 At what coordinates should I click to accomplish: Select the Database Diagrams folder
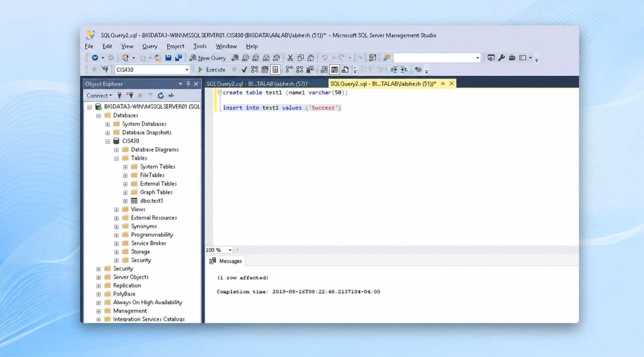(x=155, y=150)
